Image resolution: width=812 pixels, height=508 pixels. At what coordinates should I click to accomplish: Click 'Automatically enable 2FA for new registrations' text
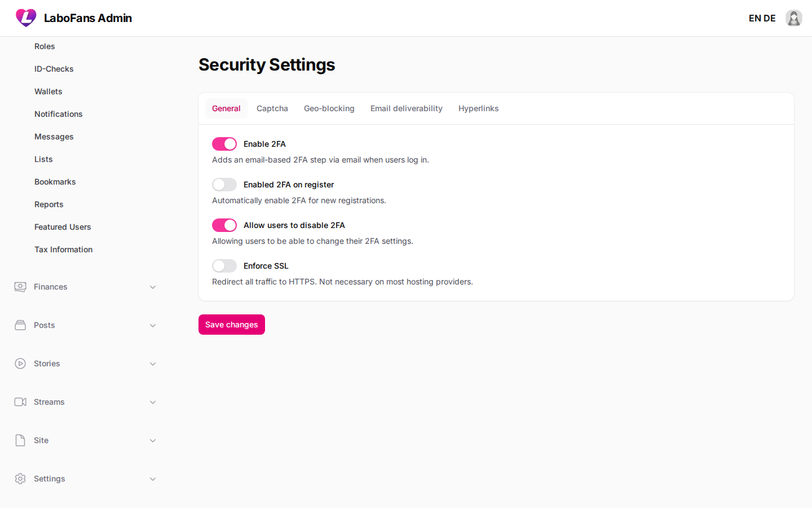[x=299, y=200]
